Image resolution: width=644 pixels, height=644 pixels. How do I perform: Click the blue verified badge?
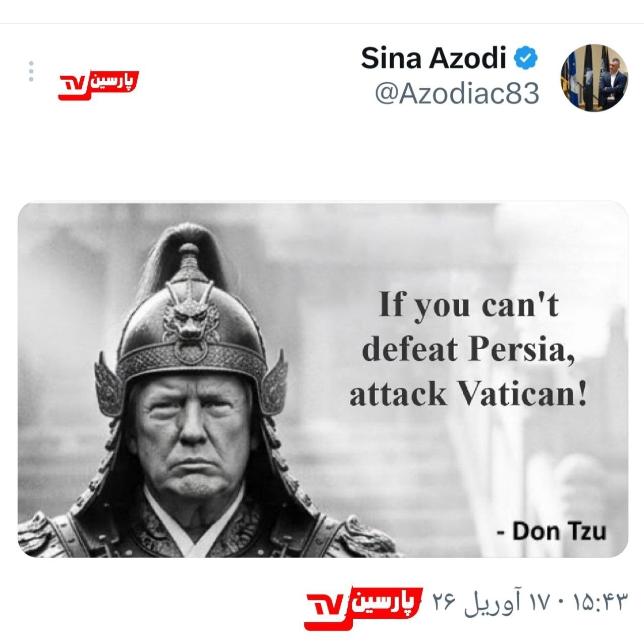click(525, 59)
